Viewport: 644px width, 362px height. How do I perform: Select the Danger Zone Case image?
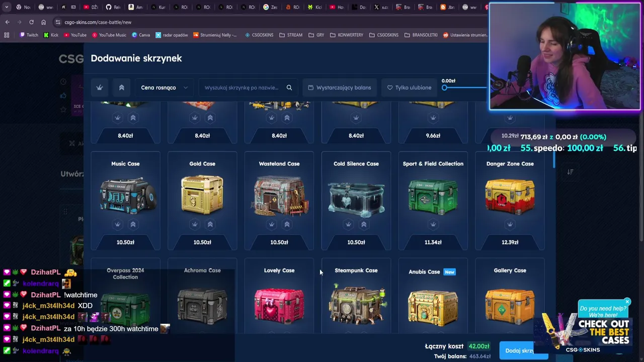[x=510, y=197]
